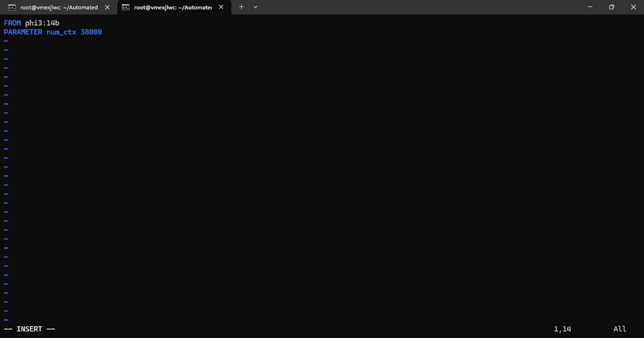Select the second active terminal tab
Viewport: 644px width, 338px height.
[174, 7]
